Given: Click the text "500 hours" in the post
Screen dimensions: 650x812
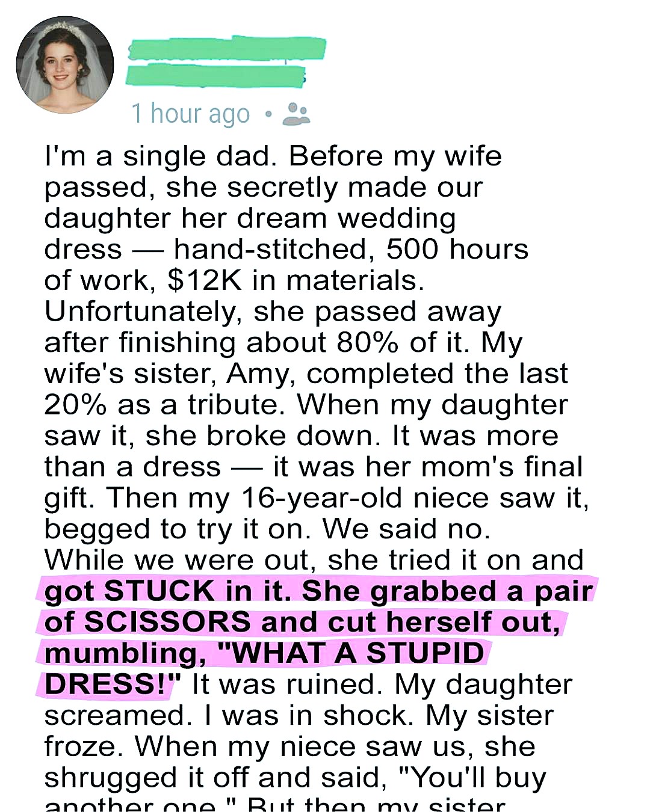Looking at the screenshot, I should [457, 250].
